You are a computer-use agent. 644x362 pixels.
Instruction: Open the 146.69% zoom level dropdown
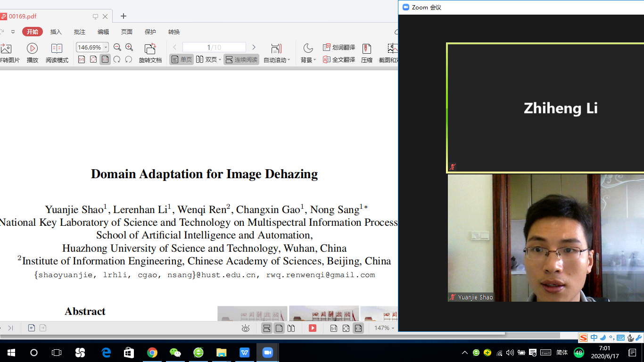tap(106, 48)
